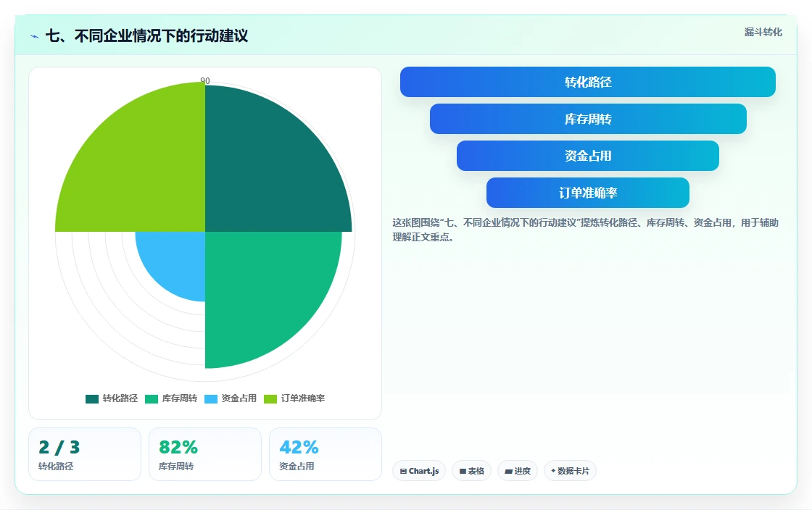Click the lightning icon beside the title
The height and width of the screenshot is (510, 812).
(35, 36)
